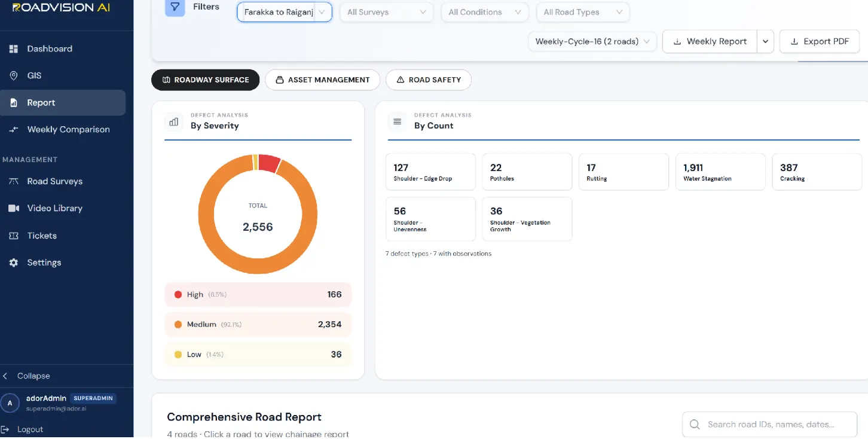Screen dimensions: 868x439
Task: Select the Shoulder - Vegetation Growth card
Action: (527, 219)
